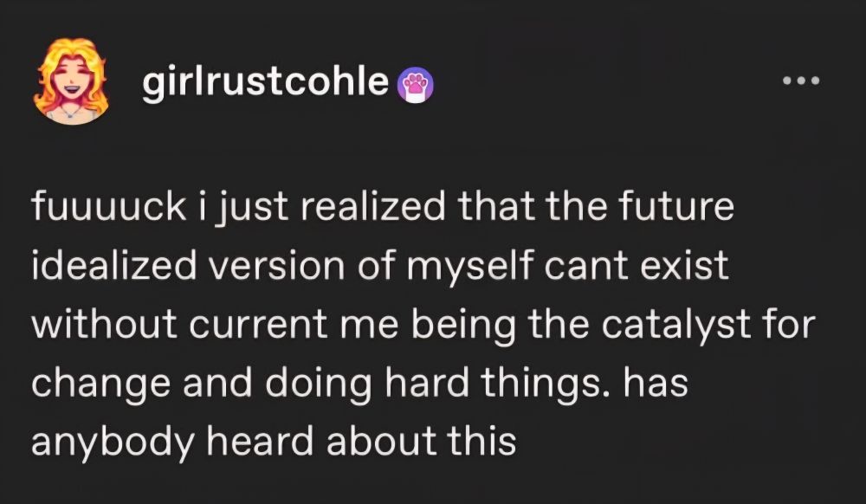Open the three-dot post options menu
This screenshot has height=504, width=866.
point(801,81)
